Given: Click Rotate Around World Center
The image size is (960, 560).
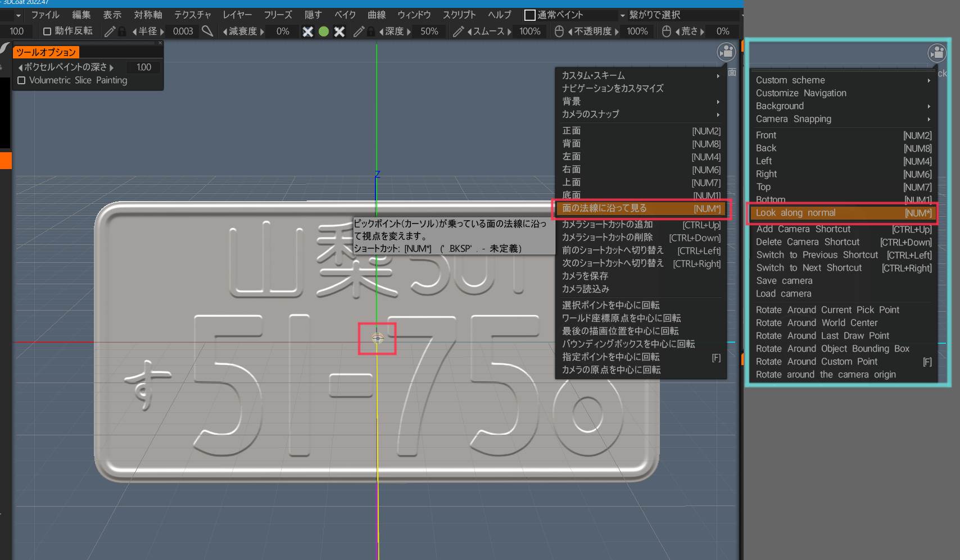Looking at the screenshot, I should click(843, 323).
